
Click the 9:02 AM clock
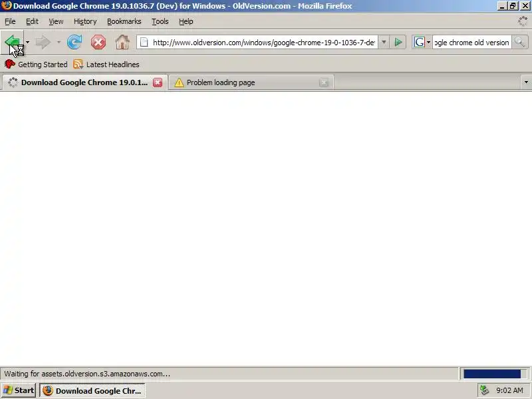(509, 390)
